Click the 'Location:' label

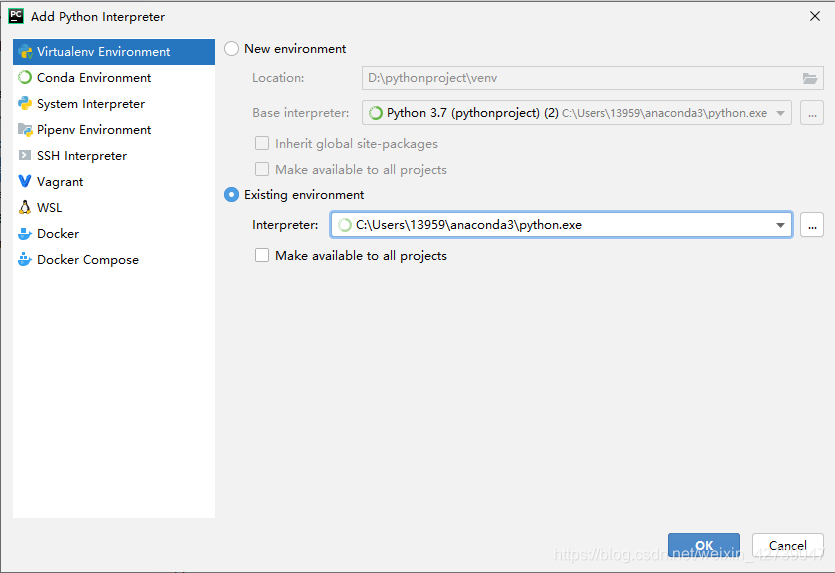pyautogui.click(x=278, y=78)
